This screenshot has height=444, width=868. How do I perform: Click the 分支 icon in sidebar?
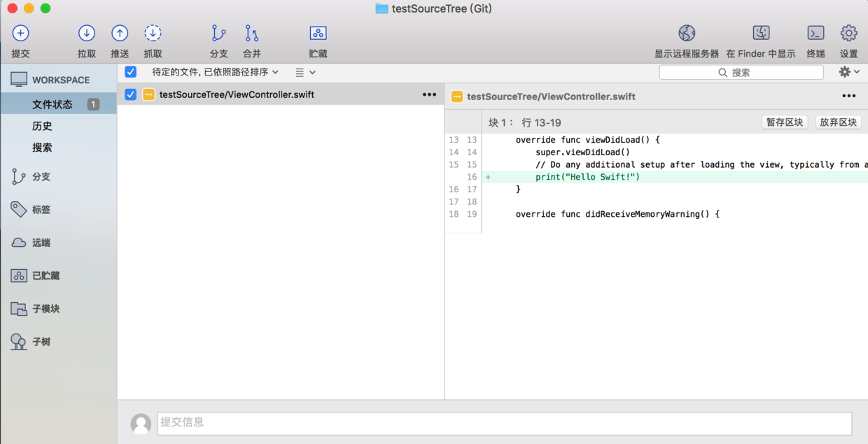point(19,177)
